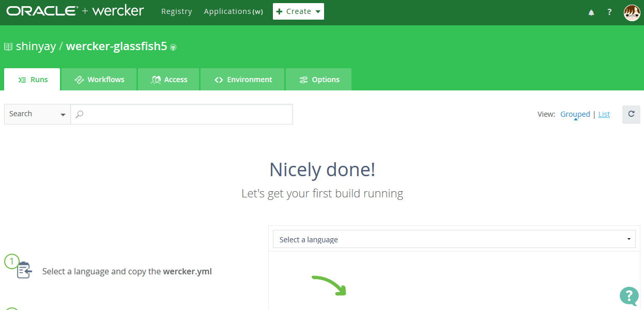Open the Applications menu

(x=233, y=11)
